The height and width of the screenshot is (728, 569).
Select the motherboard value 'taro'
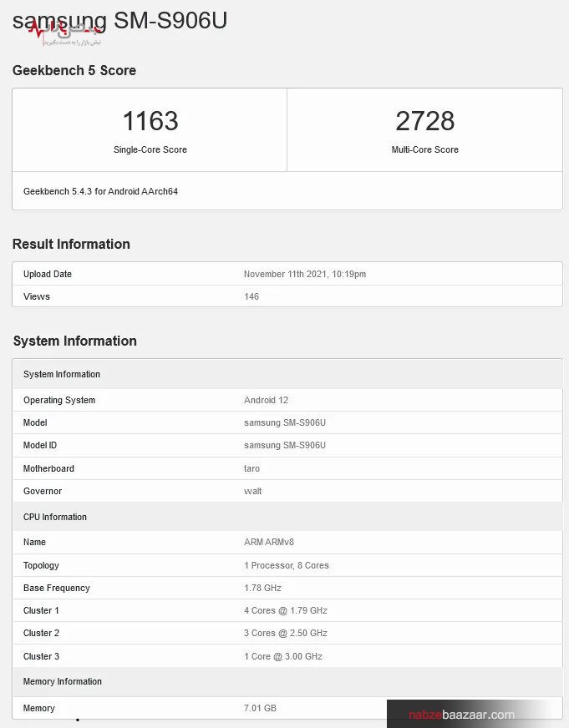251,468
